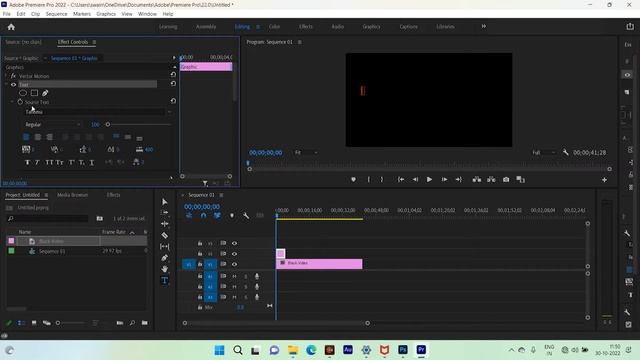
Task: Select the Ripple Edit tool
Action: click(x=164, y=224)
